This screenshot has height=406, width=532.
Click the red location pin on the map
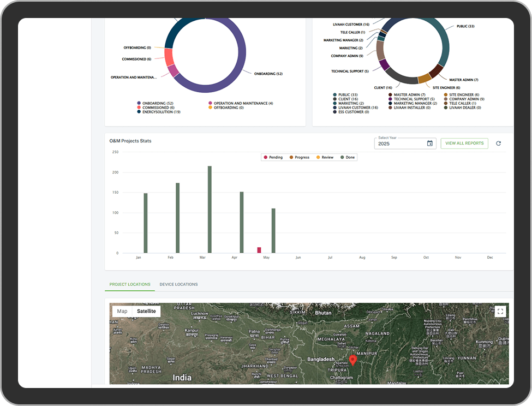tap(352, 360)
